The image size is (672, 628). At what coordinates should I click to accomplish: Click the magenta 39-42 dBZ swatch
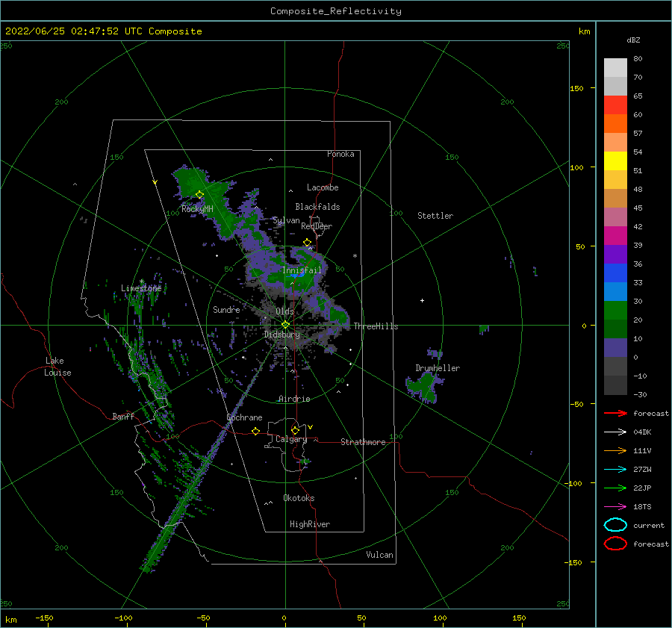(x=615, y=236)
